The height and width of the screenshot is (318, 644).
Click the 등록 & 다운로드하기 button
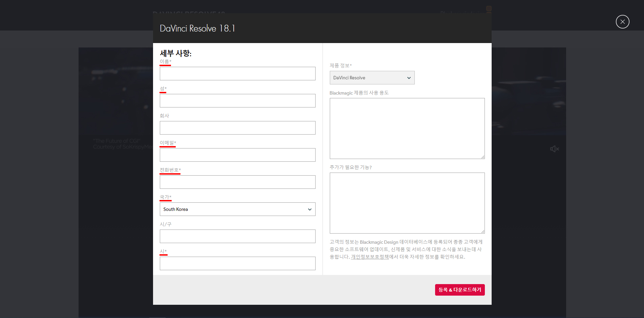tap(460, 290)
